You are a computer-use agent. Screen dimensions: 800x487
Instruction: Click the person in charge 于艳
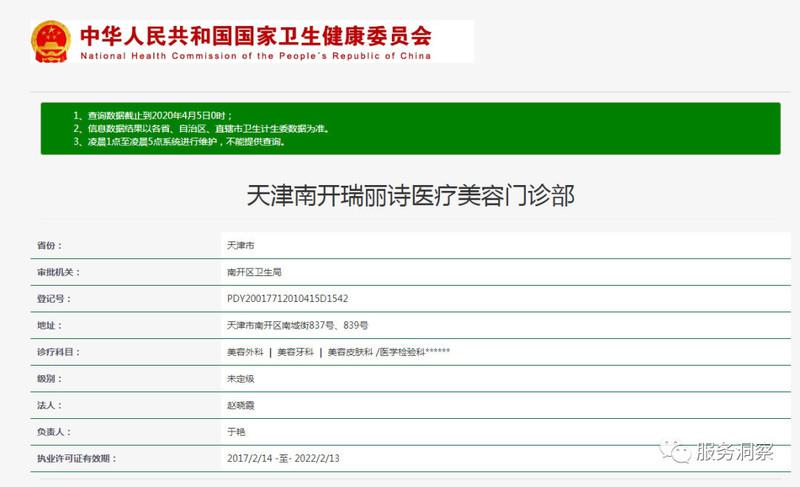236,432
